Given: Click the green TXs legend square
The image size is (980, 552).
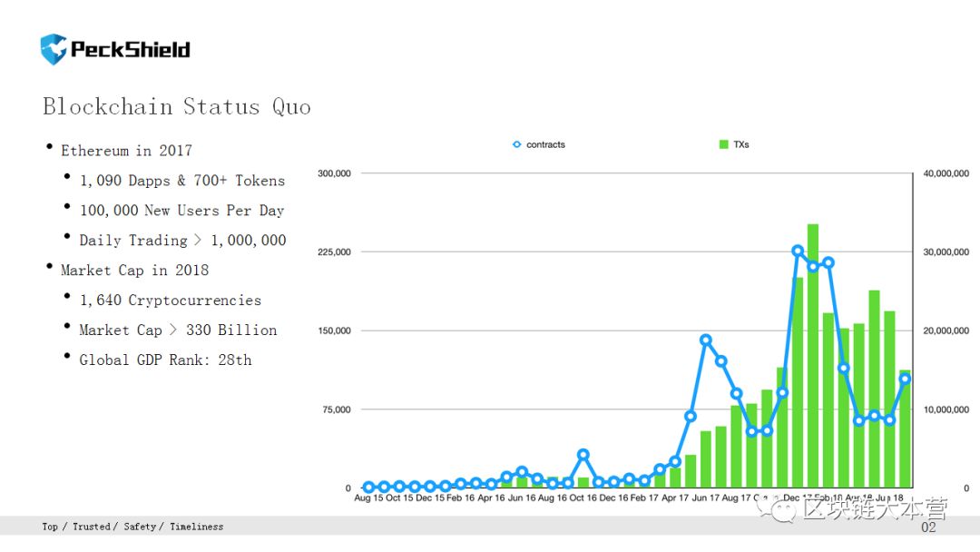Looking at the screenshot, I should pos(724,144).
